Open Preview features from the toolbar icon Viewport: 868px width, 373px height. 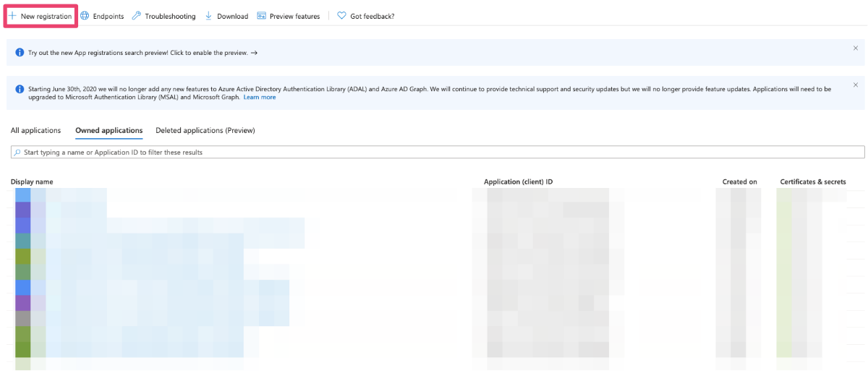tap(261, 16)
